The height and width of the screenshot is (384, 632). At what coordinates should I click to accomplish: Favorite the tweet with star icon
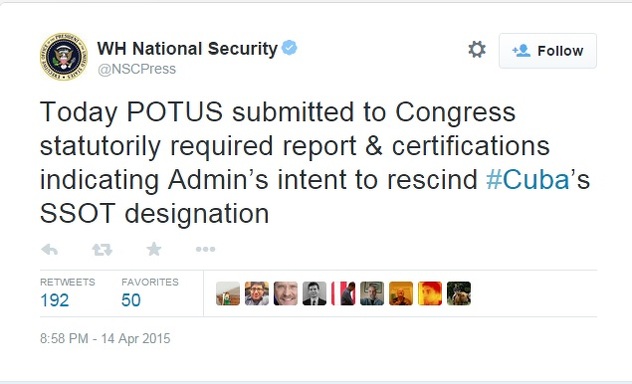pos(154,249)
